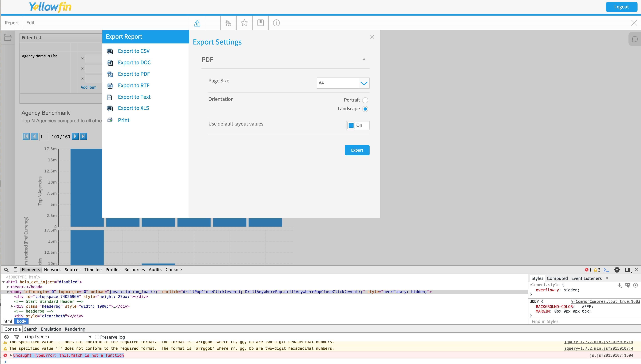
Task: Click the Yellowfin logo
Action: pos(50,7)
